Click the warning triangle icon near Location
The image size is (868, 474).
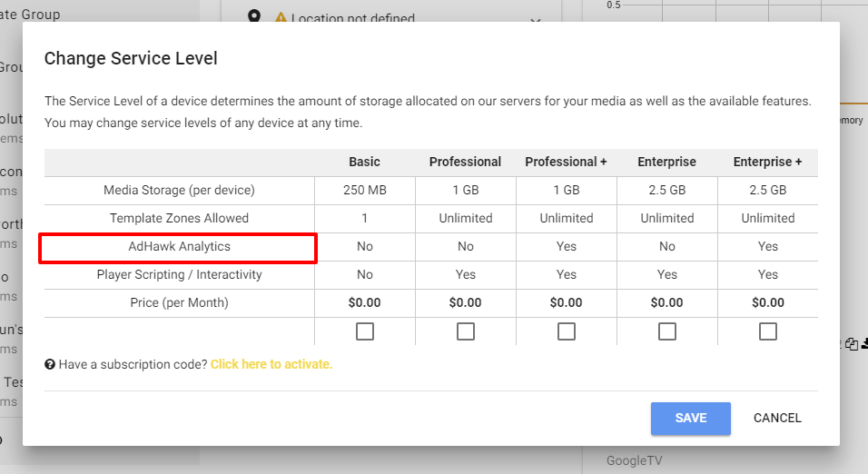[281, 18]
